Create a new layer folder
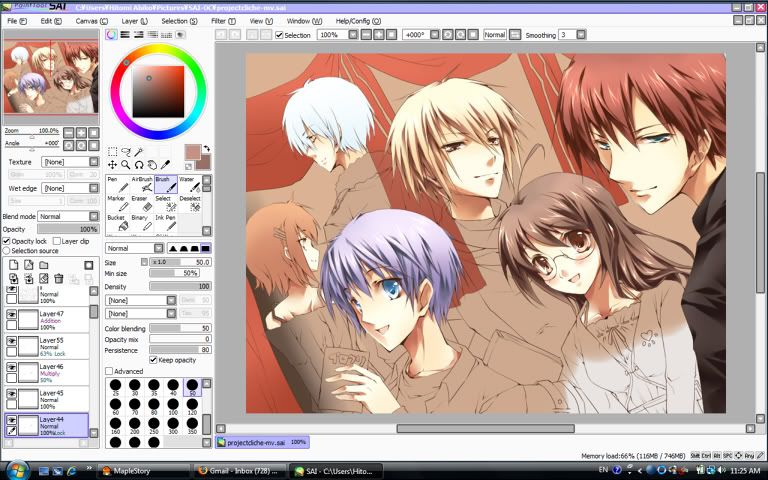The width and height of the screenshot is (768, 480). click(44, 265)
